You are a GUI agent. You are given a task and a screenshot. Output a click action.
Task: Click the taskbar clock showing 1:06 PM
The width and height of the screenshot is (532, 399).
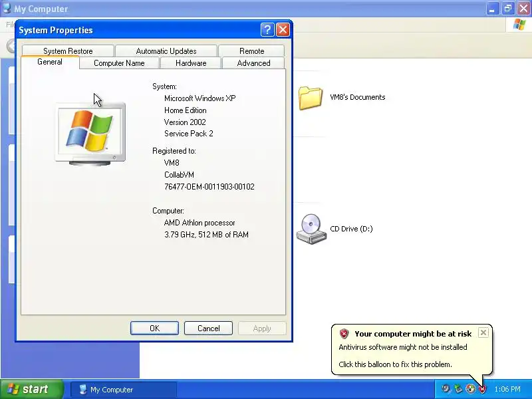(x=507, y=389)
